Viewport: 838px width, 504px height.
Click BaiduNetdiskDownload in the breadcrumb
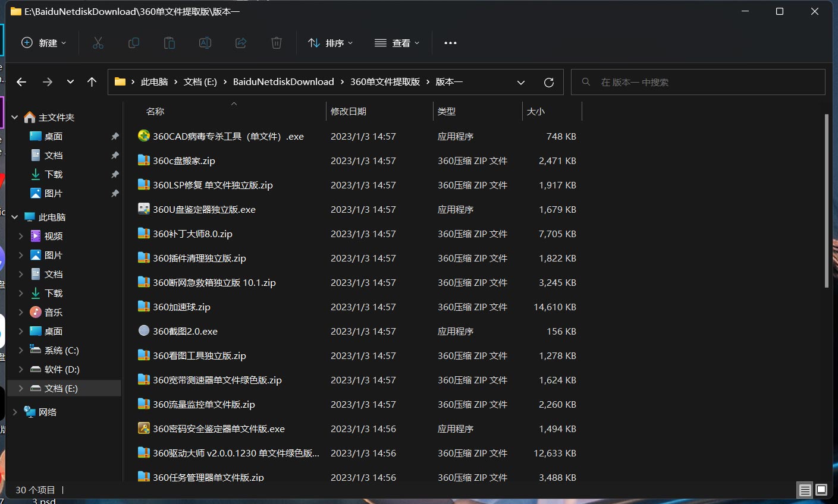284,82
